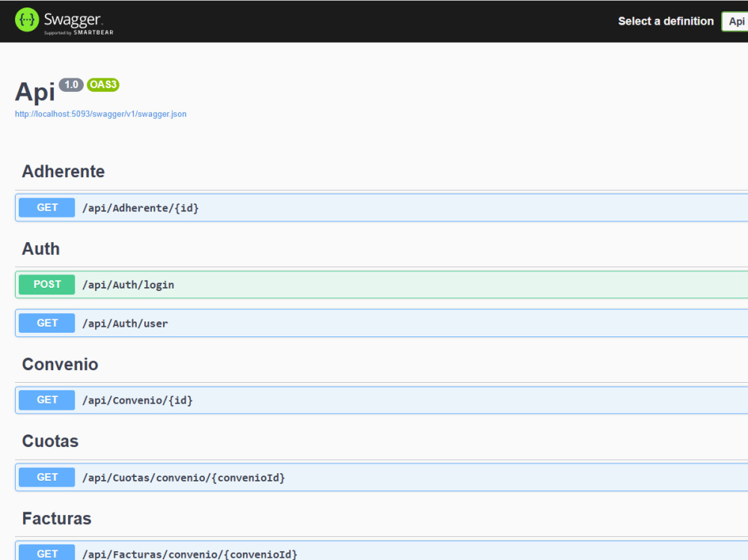Toggle the Convenio section heading
This screenshot has width=748, height=560.
click(60, 364)
